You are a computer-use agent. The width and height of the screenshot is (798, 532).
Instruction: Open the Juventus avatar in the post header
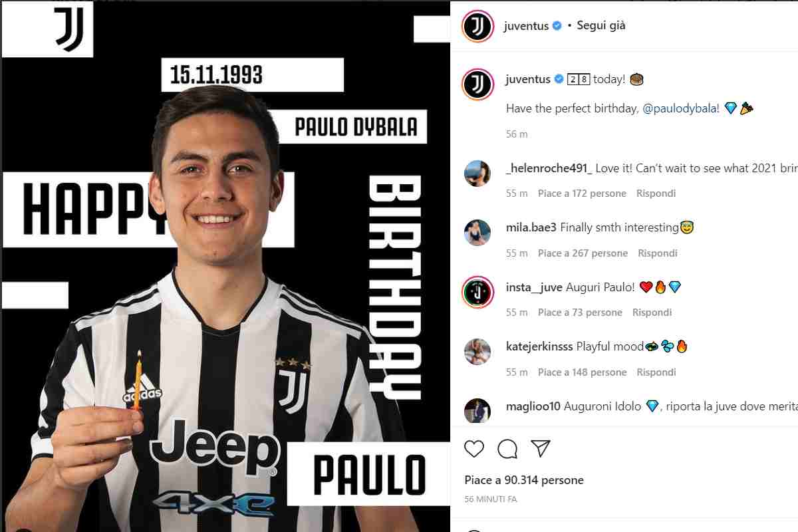pyautogui.click(x=477, y=27)
